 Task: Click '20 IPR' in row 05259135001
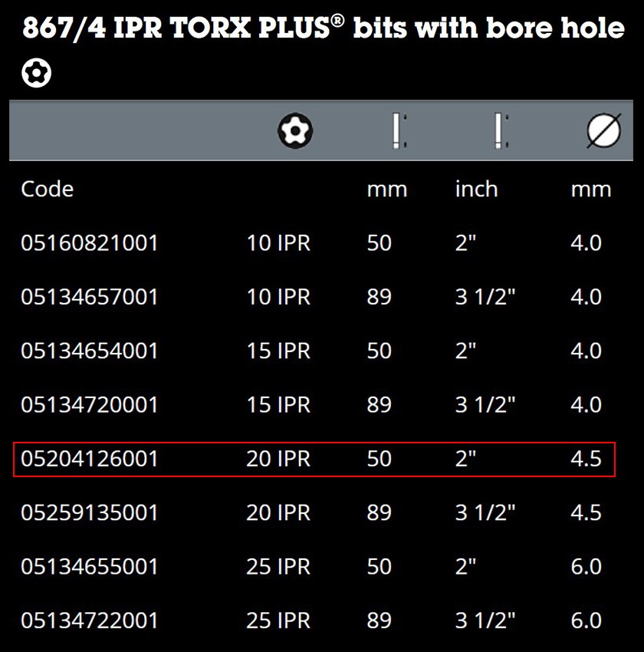click(278, 512)
